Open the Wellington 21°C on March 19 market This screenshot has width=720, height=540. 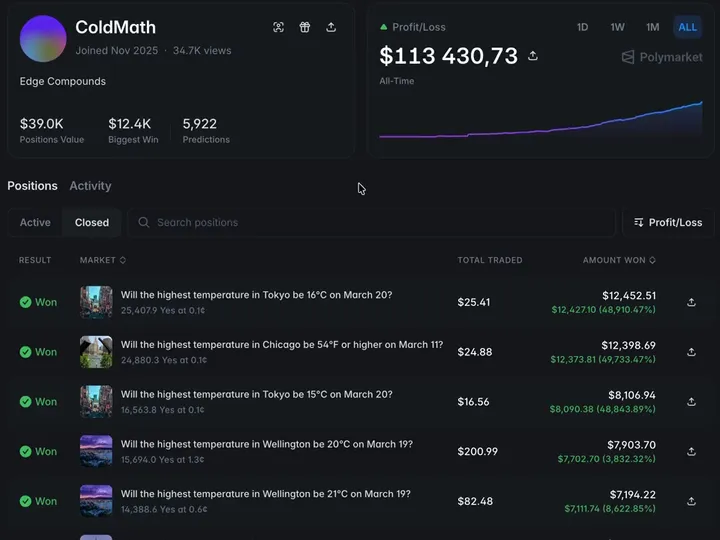tap(265, 494)
